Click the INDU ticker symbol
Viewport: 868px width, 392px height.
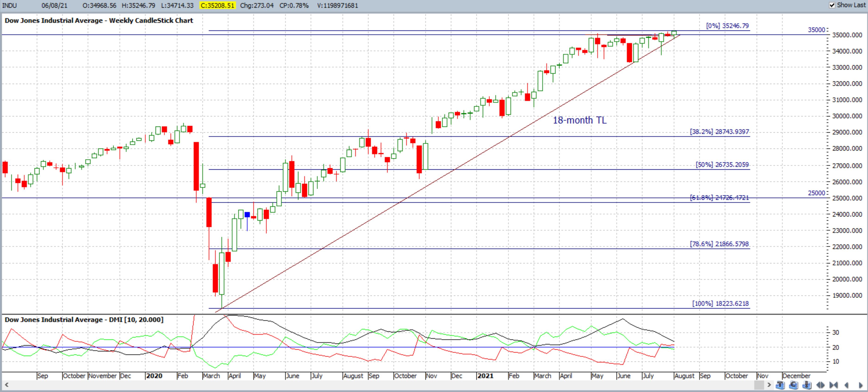9,5
